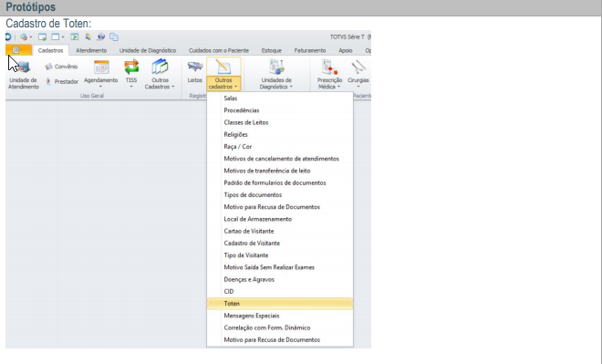Click the green play window icon in toolbar
The height and width of the screenshot is (364, 602).
(75, 36)
